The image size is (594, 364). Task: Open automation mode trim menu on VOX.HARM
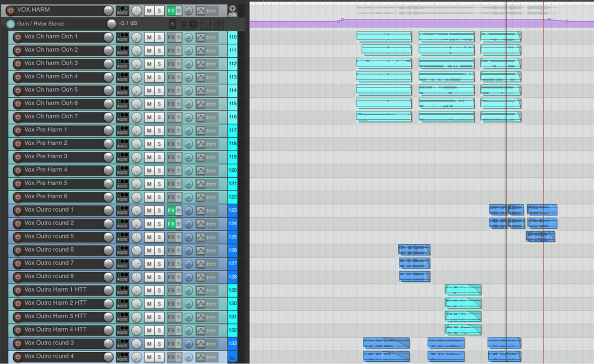click(211, 11)
